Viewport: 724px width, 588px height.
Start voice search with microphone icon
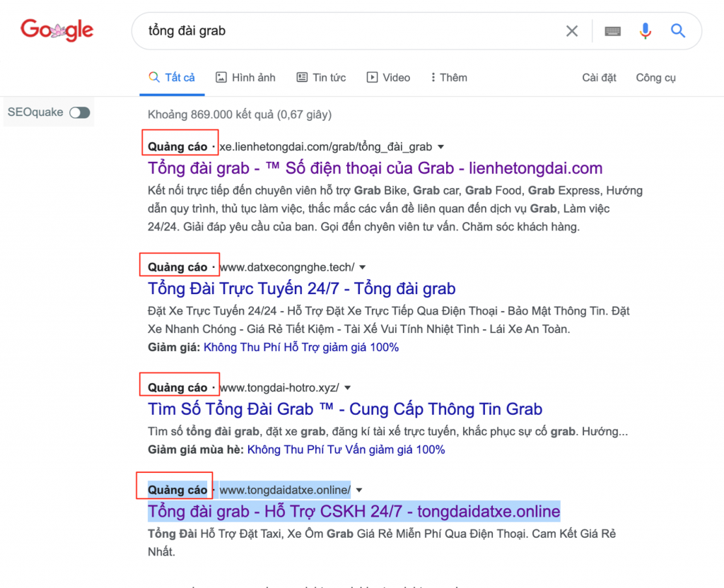(645, 31)
